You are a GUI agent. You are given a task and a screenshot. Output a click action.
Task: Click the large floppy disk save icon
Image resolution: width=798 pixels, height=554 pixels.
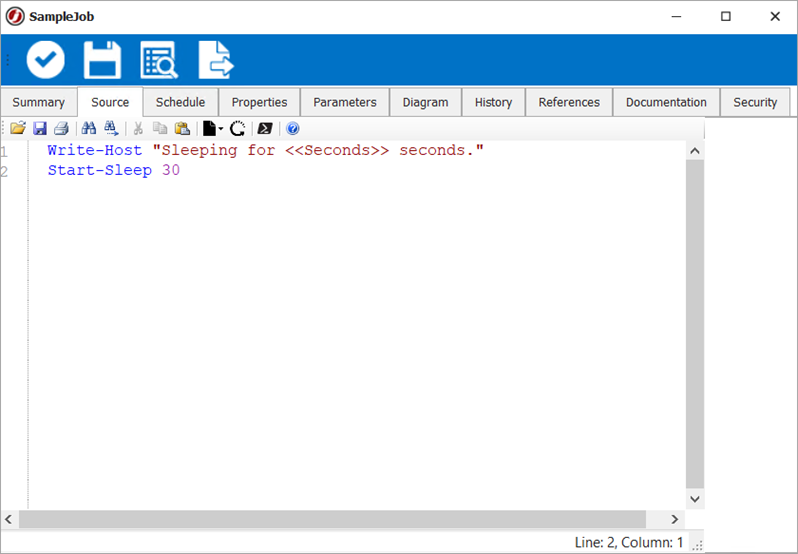tap(102, 60)
